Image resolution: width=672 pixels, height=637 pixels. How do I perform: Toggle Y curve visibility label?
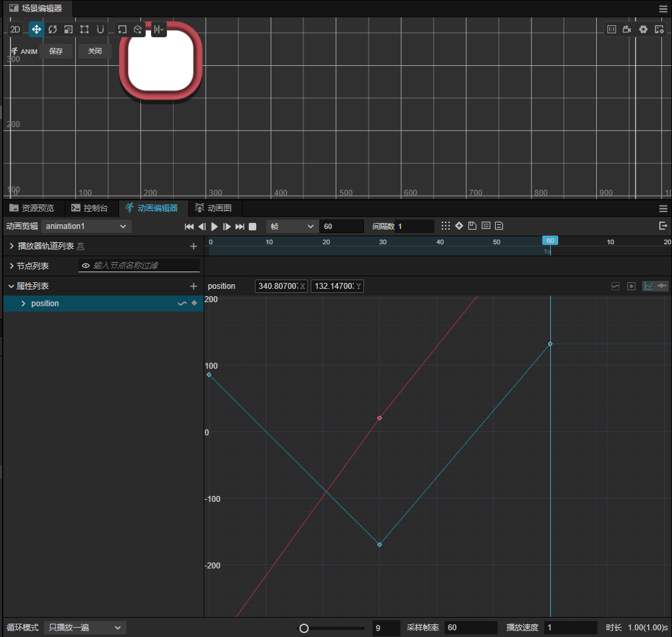pos(359,286)
